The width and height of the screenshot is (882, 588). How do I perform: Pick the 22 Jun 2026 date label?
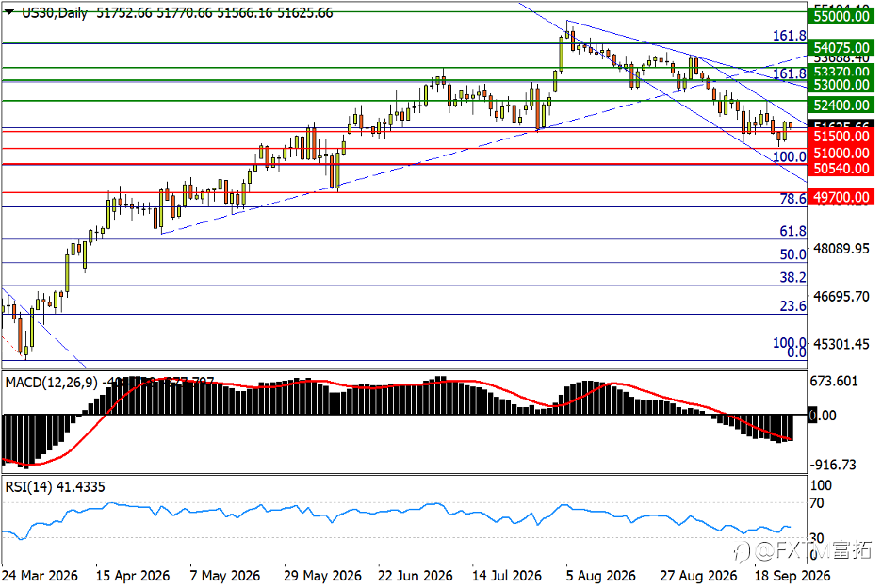click(x=416, y=576)
